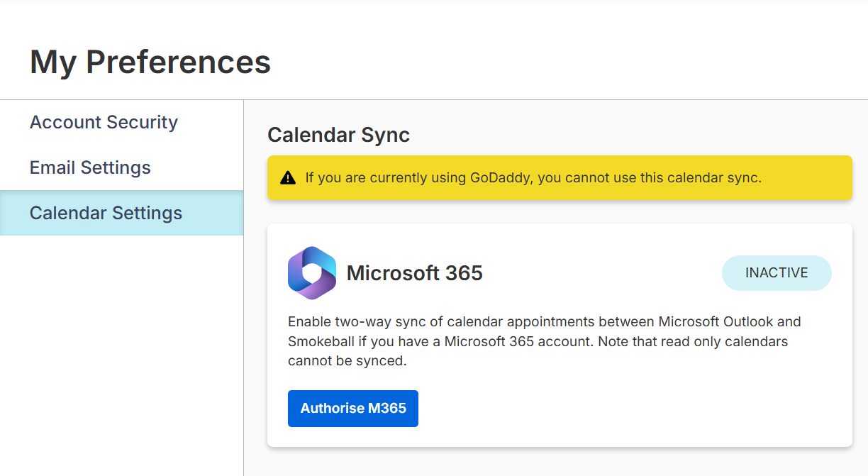Click the My Preferences heading
Viewport: 868px width, 476px height.
[150, 62]
